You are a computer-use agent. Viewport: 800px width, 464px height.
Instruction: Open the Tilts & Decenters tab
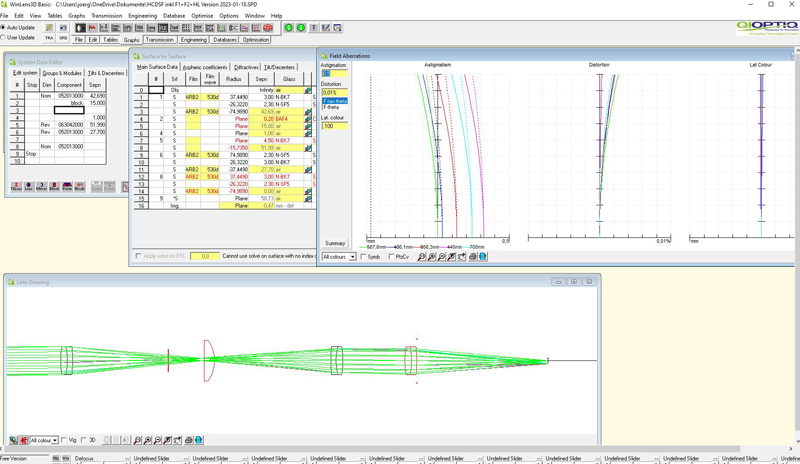coord(106,73)
